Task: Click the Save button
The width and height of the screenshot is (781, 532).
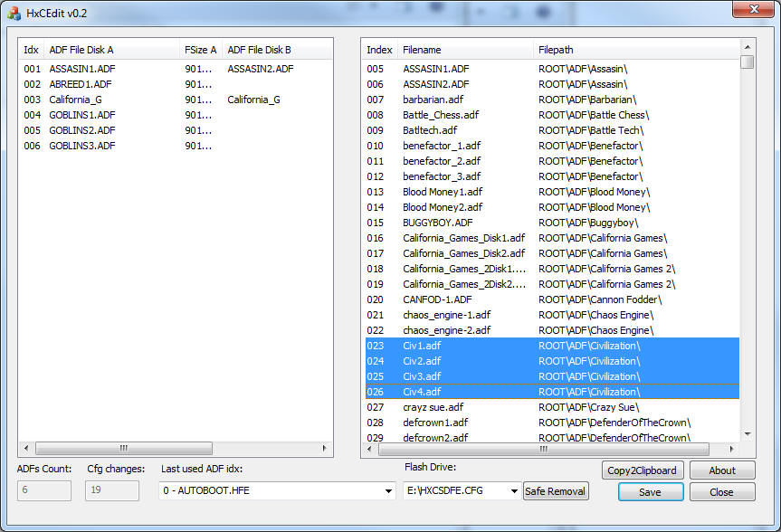Action: pyautogui.click(x=651, y=492)
